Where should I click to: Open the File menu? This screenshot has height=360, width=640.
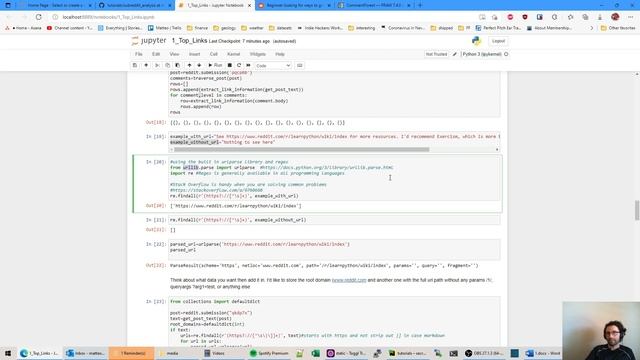point(139,54)
